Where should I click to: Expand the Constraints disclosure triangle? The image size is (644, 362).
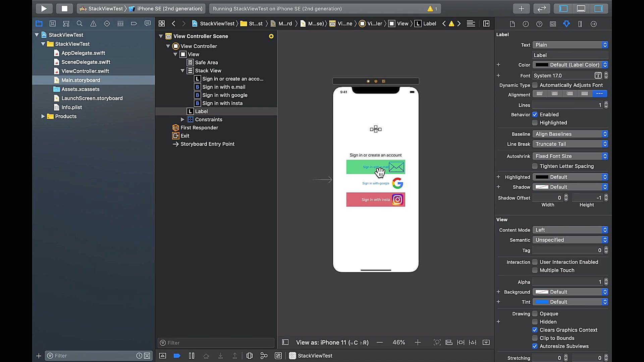click(x=182, y=119)
